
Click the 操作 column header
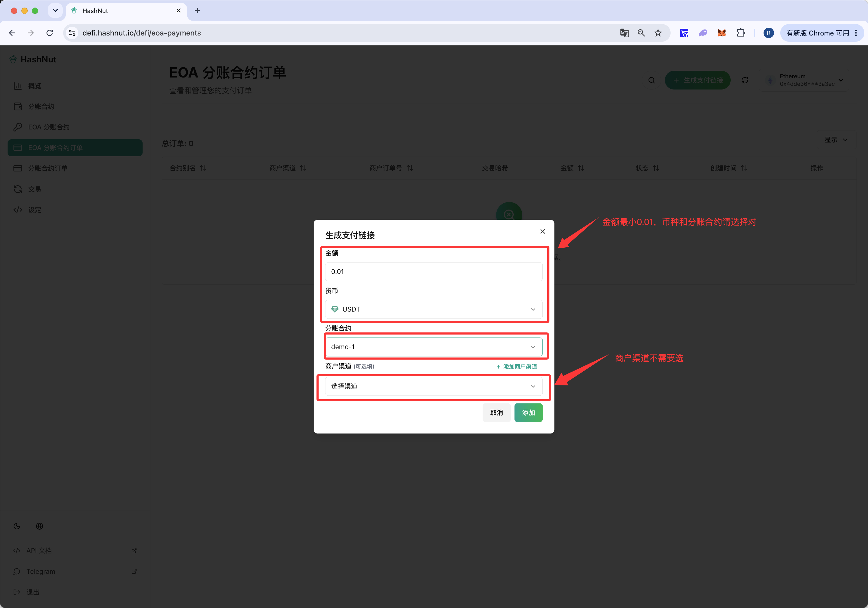click(817, 168)
